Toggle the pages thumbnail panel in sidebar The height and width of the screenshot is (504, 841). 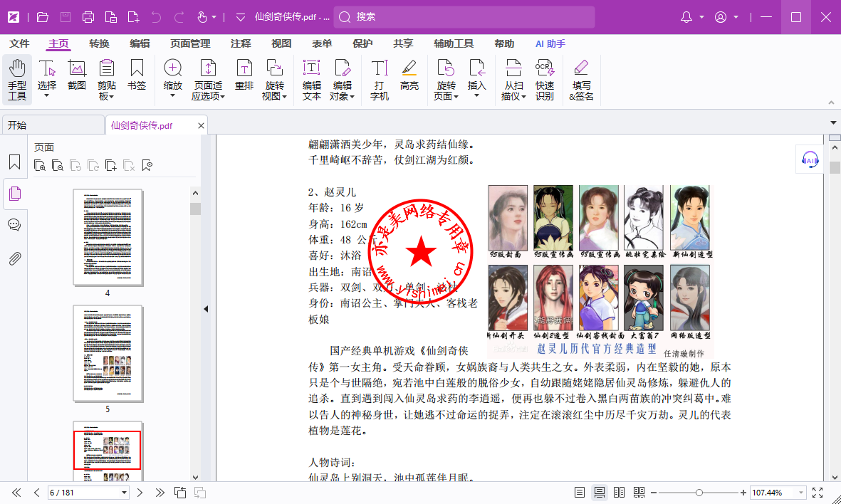pyautogui.click(x=14, y=194)
